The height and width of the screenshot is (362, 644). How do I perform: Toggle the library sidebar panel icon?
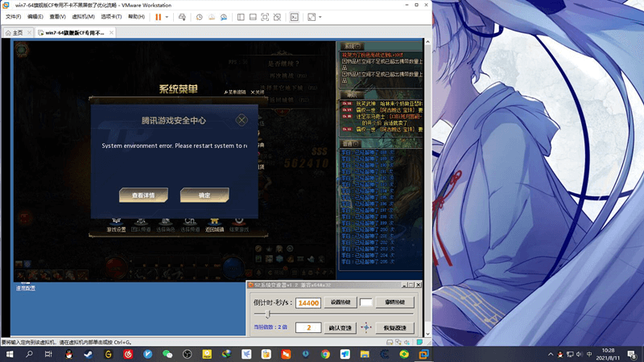click(x=241, y=17)
